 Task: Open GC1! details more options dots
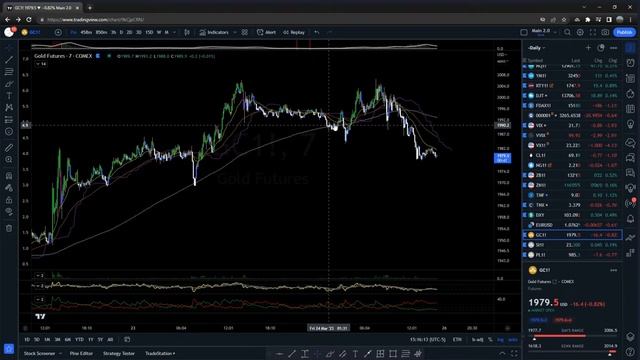point(613,270)
